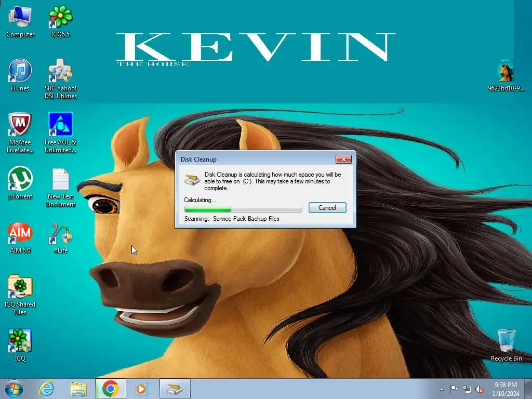The height and width of the screenshot is (399, 532).
Task: Select the iTunes desktop shortcut
Action: click(20, 75)
